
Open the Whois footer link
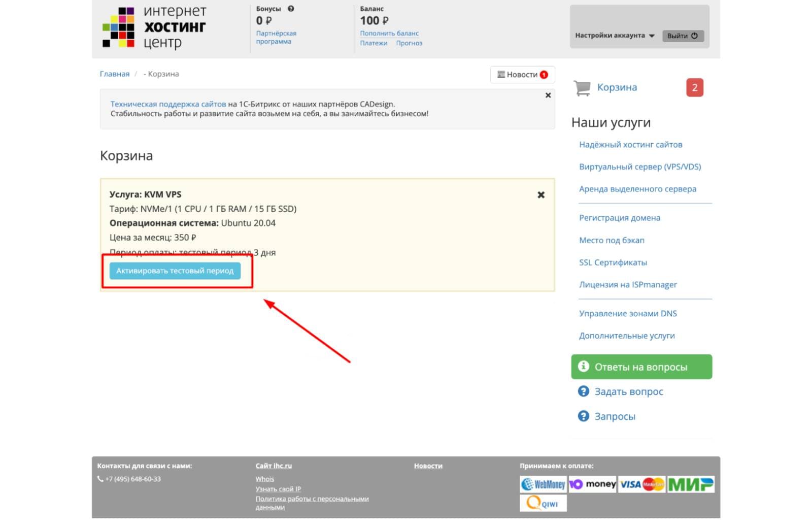click(x=265, y=479)
